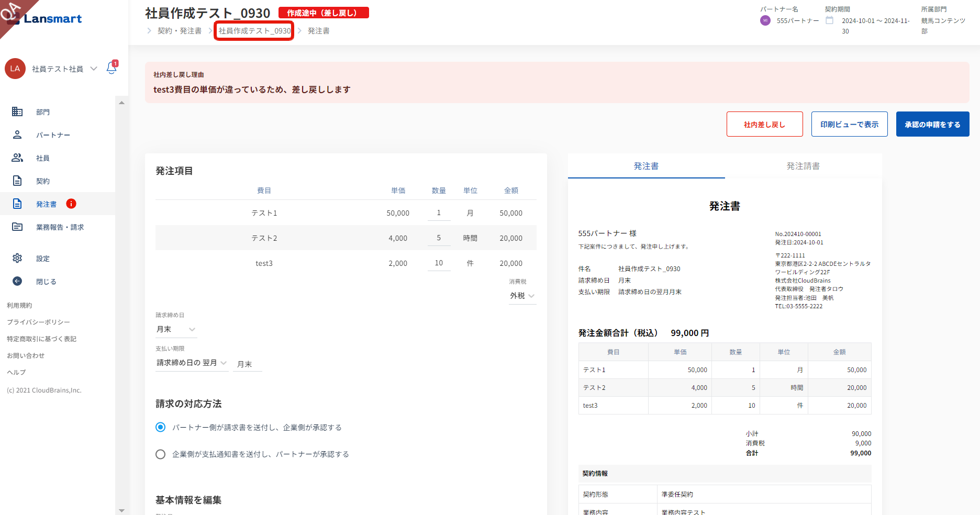Viewport: 980px width, 515px height.
Task: Click the rejection reason message text
Action: 252,89
